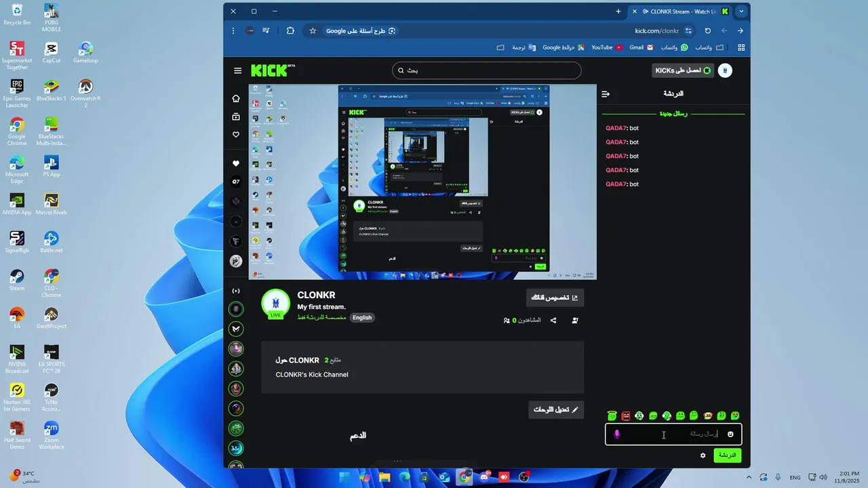Click the طرح أسئلة على Google chip

(x=361, y=30)
